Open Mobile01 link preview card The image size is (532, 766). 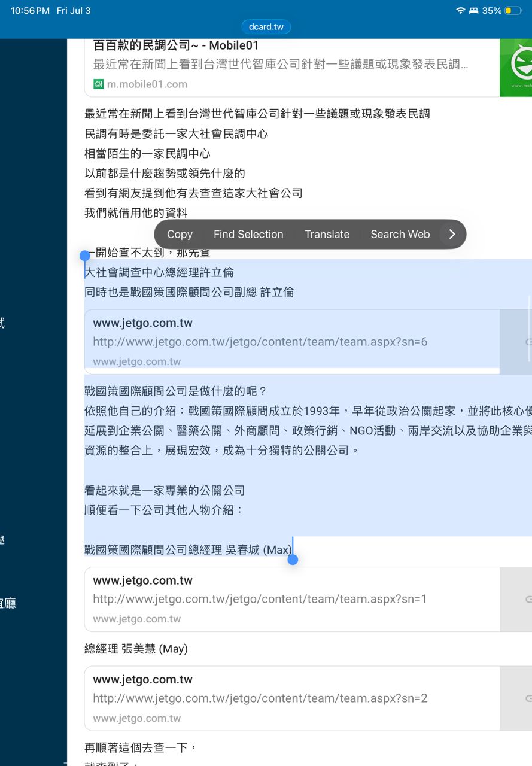(x=308, y=67)
